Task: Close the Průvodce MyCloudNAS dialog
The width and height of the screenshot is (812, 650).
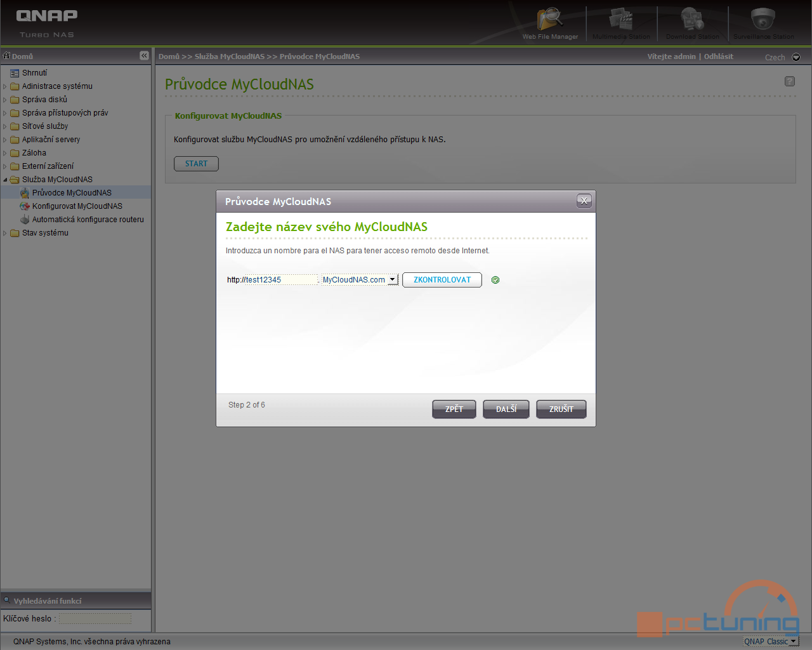Action: point(584,201)
